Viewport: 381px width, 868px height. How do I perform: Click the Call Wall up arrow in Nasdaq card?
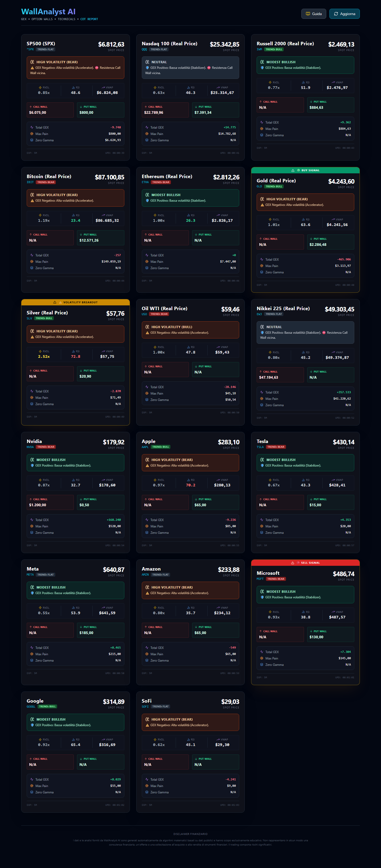point(146,107)
